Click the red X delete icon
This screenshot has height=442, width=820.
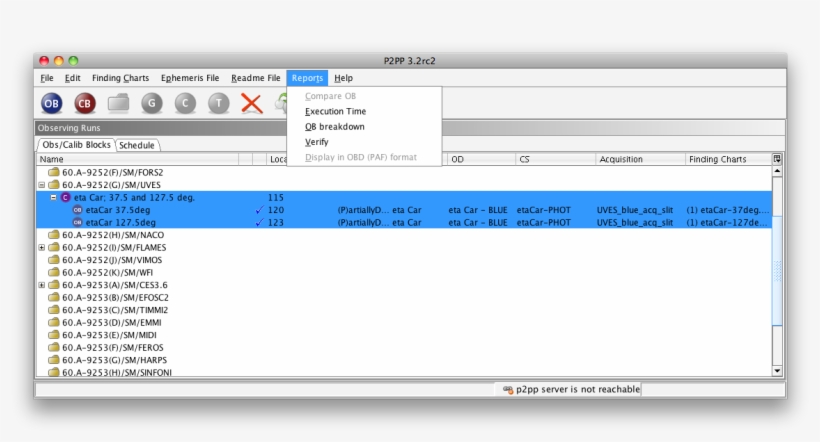pos(252,103)
